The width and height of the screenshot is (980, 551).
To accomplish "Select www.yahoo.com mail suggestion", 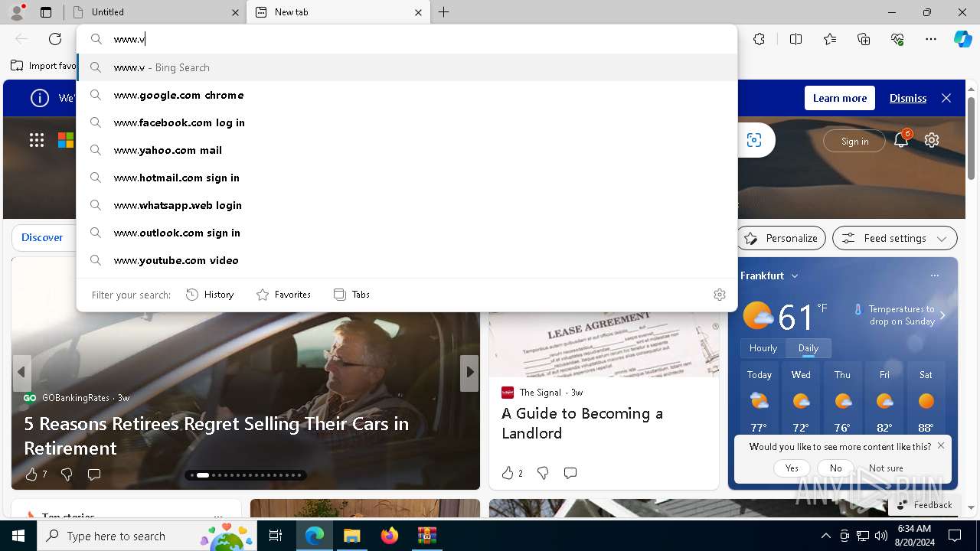I will click(x=407, y=150).
